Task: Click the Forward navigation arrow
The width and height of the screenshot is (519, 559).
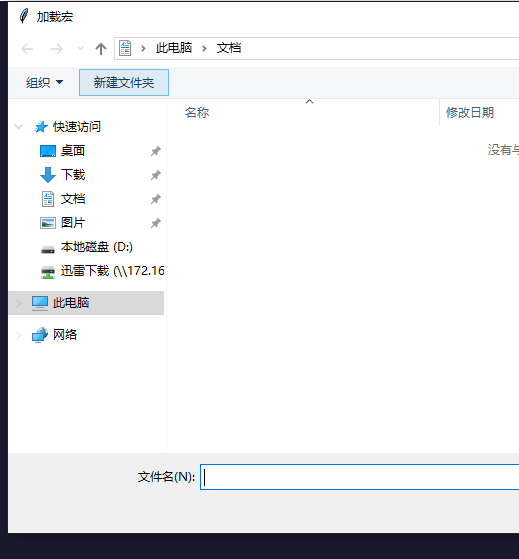Action: click(56, 49)
